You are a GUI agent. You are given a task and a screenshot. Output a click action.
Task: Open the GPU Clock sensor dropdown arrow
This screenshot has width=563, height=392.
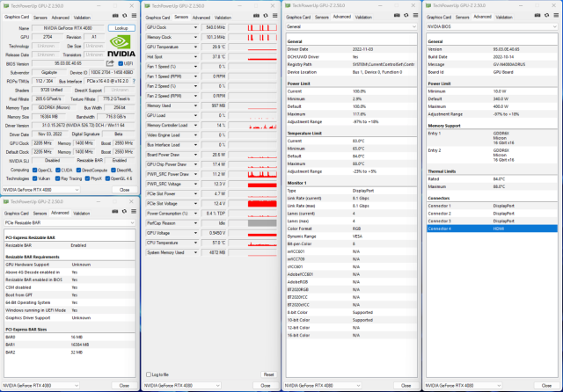pyautogui.click(x=195, y=27)
